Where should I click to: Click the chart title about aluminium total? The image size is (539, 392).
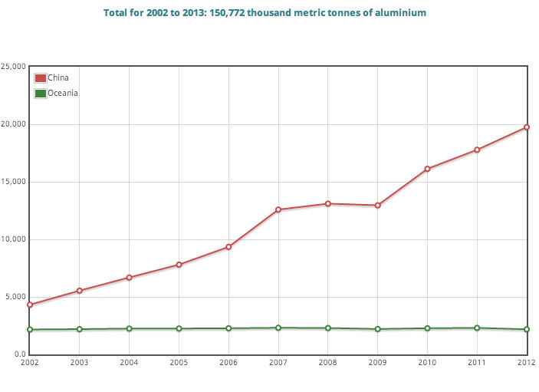click(265, 13)
